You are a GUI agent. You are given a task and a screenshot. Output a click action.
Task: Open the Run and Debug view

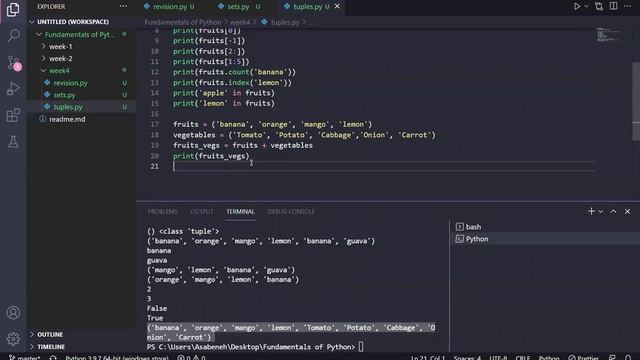pos(13,89)
